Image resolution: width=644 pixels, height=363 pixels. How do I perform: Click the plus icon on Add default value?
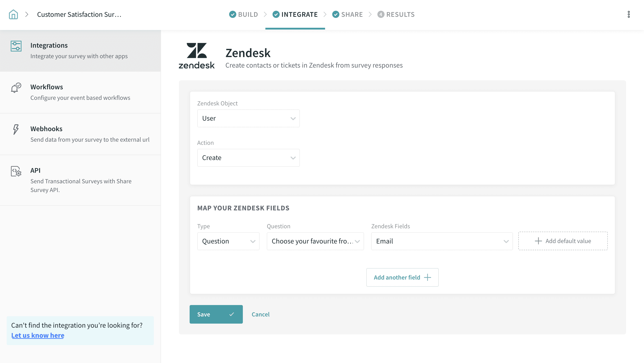[x=538, y=241]
